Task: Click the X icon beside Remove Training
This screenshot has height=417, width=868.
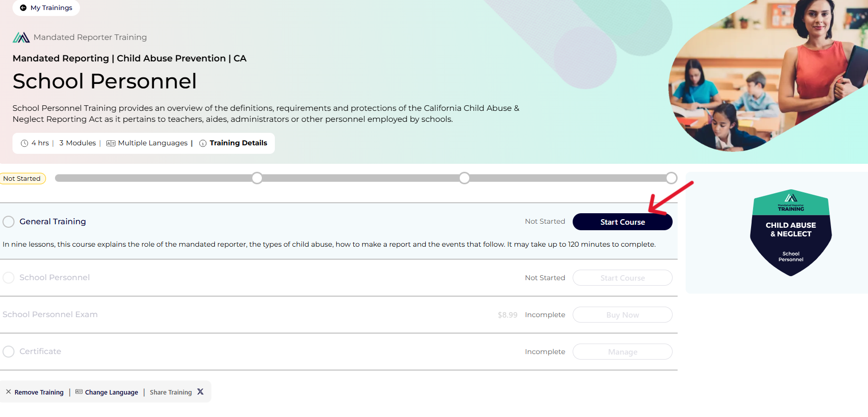Action: [x=8, y=392]
